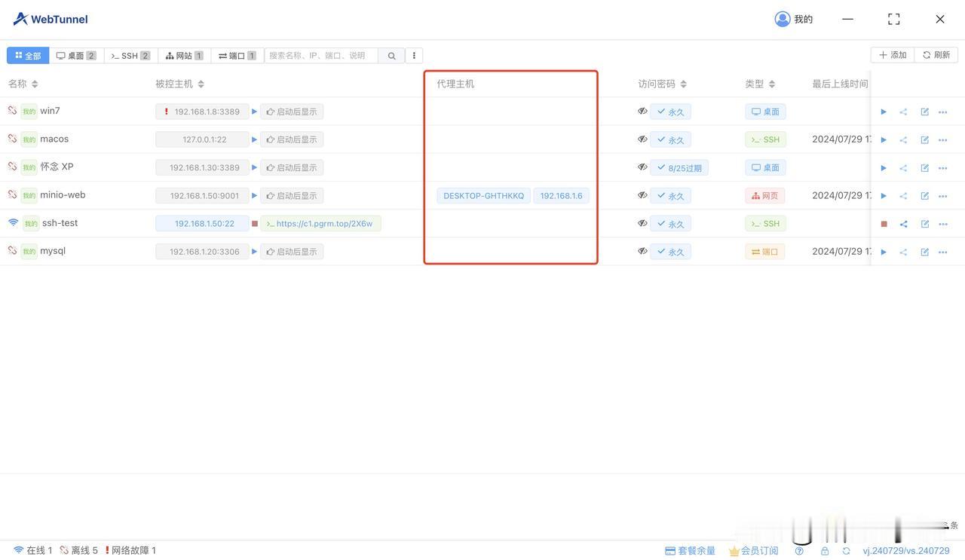
Task: Click 启动后显示 in the mysql row
Action: pos(292,252)
